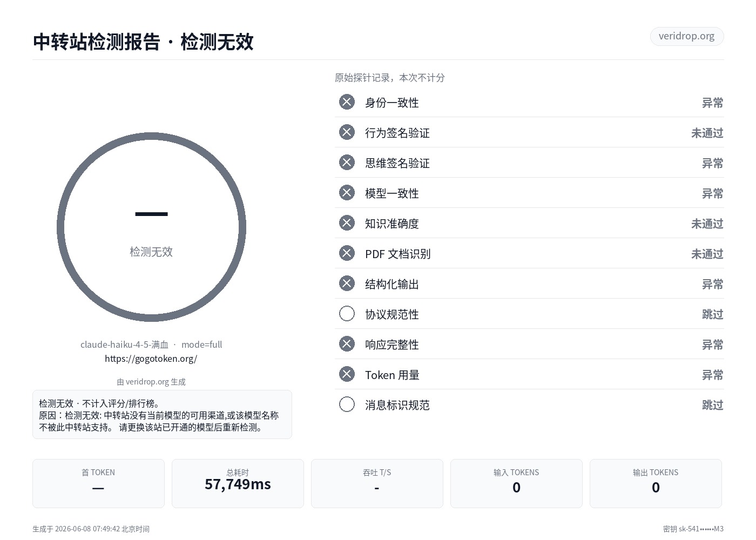
Task: Click the empty circle beside 协议规范性
Action: coord(347,314)
